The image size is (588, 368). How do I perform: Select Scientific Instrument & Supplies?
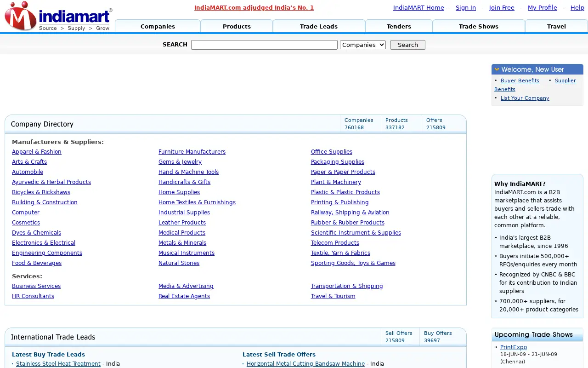[x=356, y=233]
